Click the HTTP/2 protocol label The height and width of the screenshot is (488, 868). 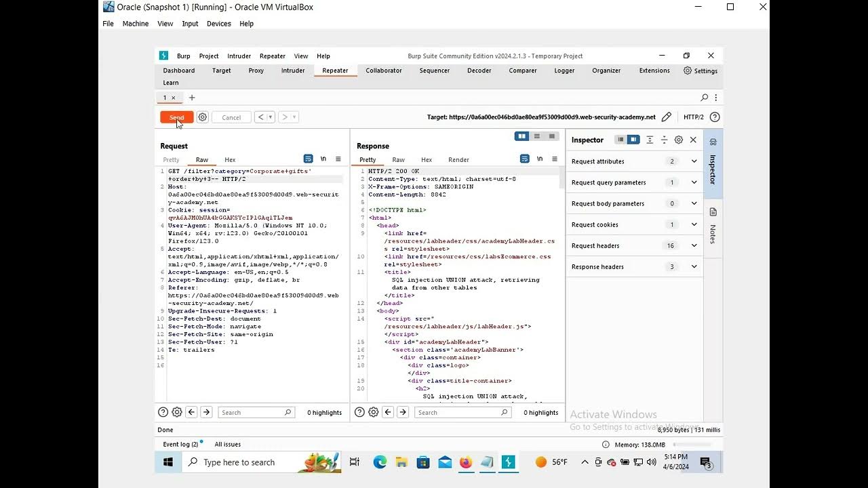click(694, 117)
